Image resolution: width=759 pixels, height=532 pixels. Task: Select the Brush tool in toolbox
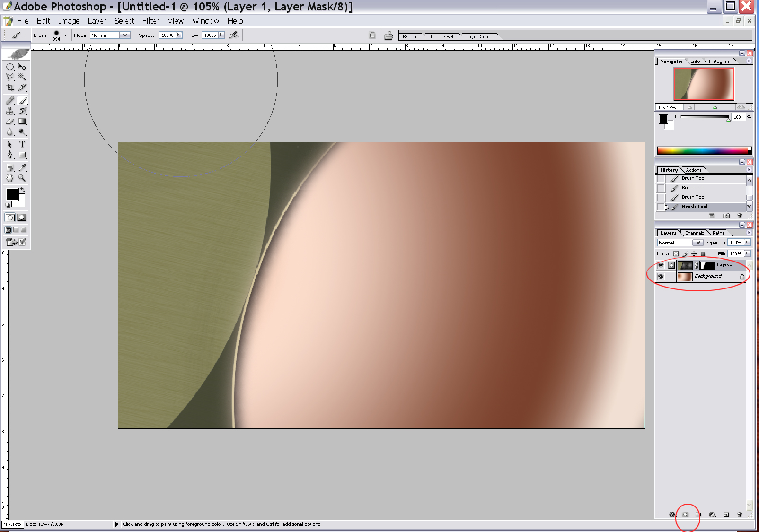22,100
